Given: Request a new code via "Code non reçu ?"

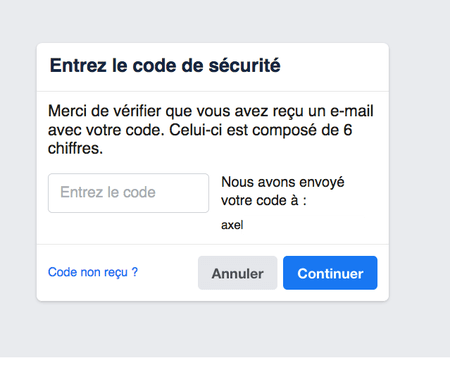Looking at the screenshot, I should pyautogui.click(x=93, y=272).
